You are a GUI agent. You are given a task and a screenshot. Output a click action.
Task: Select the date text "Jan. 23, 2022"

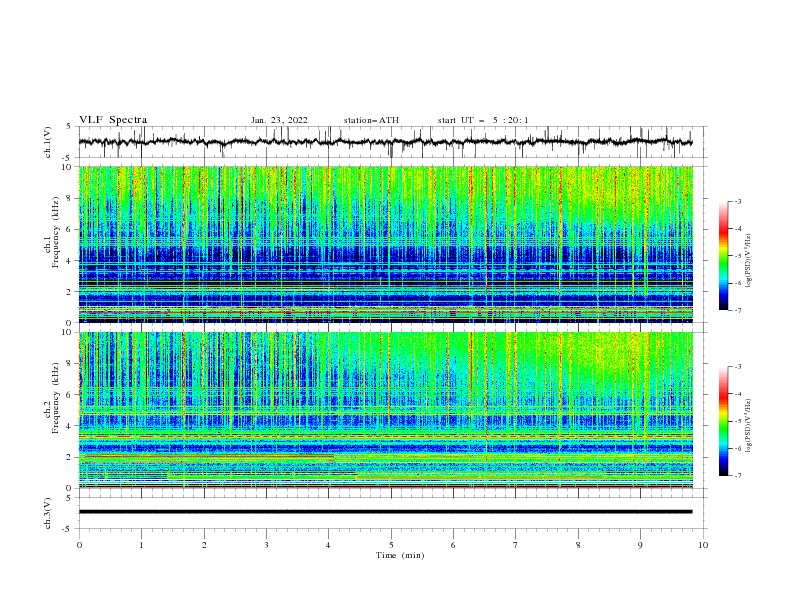279,120
